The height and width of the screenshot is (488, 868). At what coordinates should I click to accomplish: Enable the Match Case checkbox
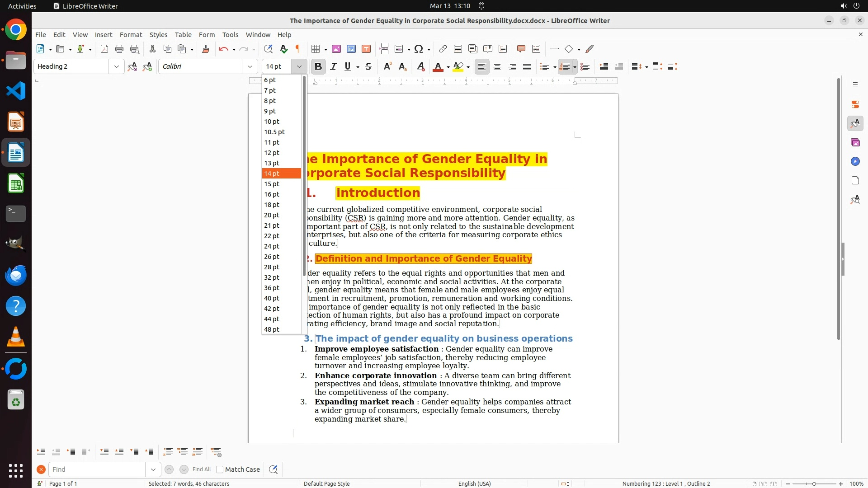tap(220, 469)
